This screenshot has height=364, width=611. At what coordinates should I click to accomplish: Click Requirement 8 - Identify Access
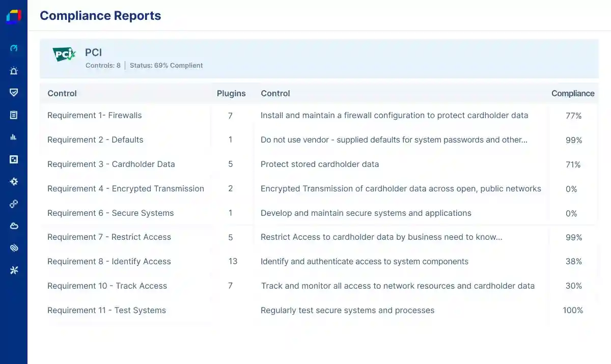click(109, 262)
